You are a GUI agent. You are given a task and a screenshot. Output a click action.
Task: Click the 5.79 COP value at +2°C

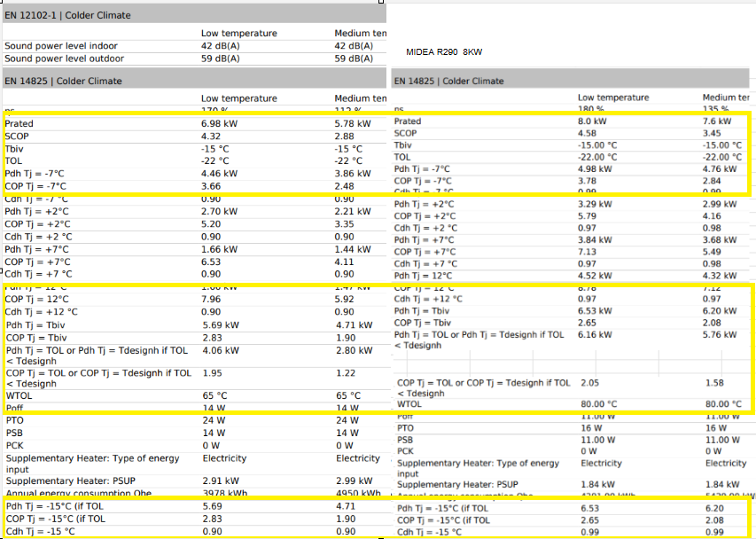588,216
